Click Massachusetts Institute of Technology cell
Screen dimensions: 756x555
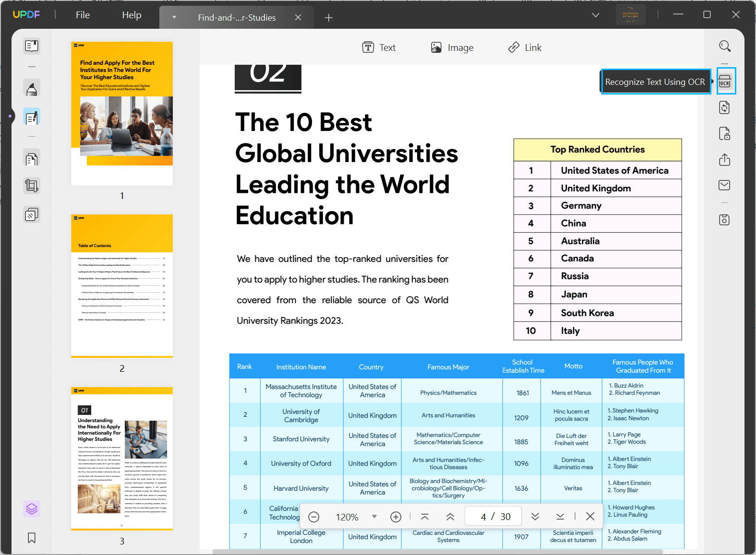pyautogui.click(x=301, y=391)
